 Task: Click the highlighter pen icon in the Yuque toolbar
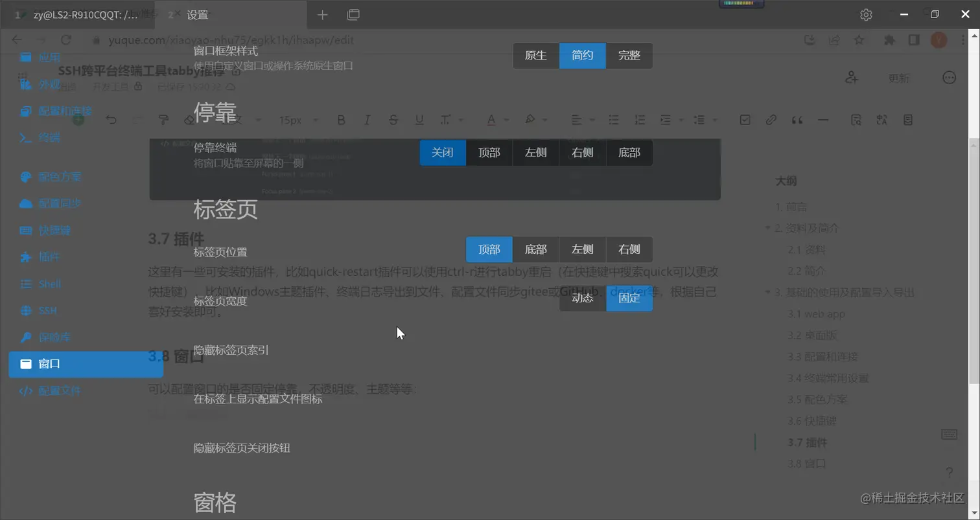click(x=530, y=120)
